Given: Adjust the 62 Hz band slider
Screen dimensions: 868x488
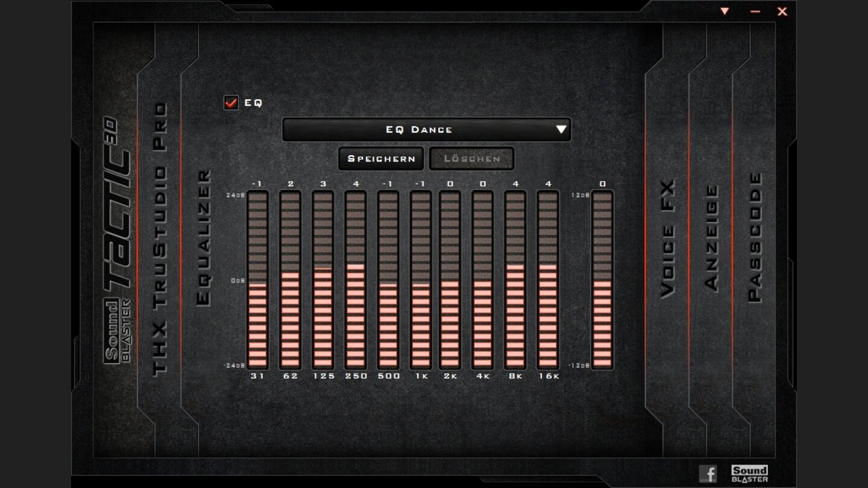Looking at the screenshot, I should pos(290,280).
